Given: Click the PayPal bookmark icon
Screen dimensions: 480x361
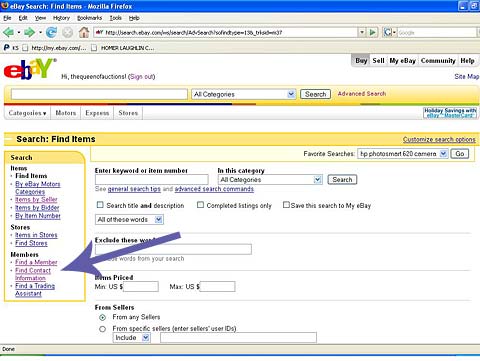Looking at the screenshot, I should click(6, 48).
